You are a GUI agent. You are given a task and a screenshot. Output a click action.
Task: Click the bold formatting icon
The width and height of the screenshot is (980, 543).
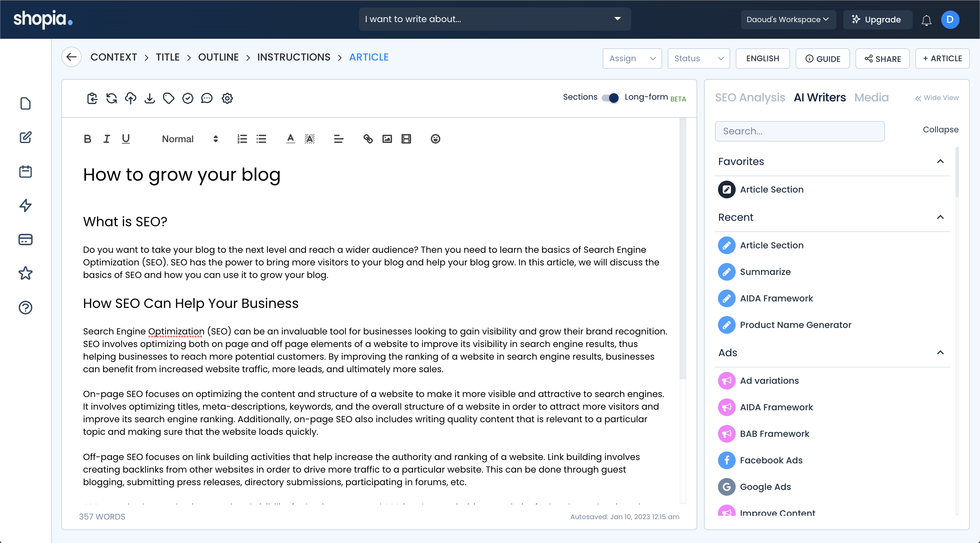click(87, 138)
